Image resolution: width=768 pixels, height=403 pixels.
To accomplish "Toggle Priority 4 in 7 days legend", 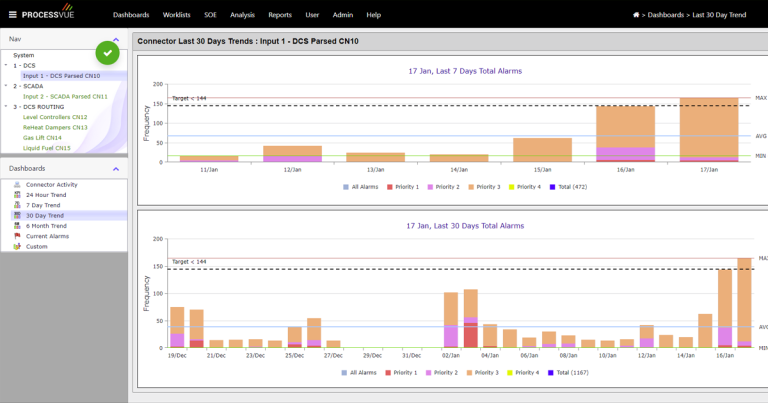I will 525,187.
